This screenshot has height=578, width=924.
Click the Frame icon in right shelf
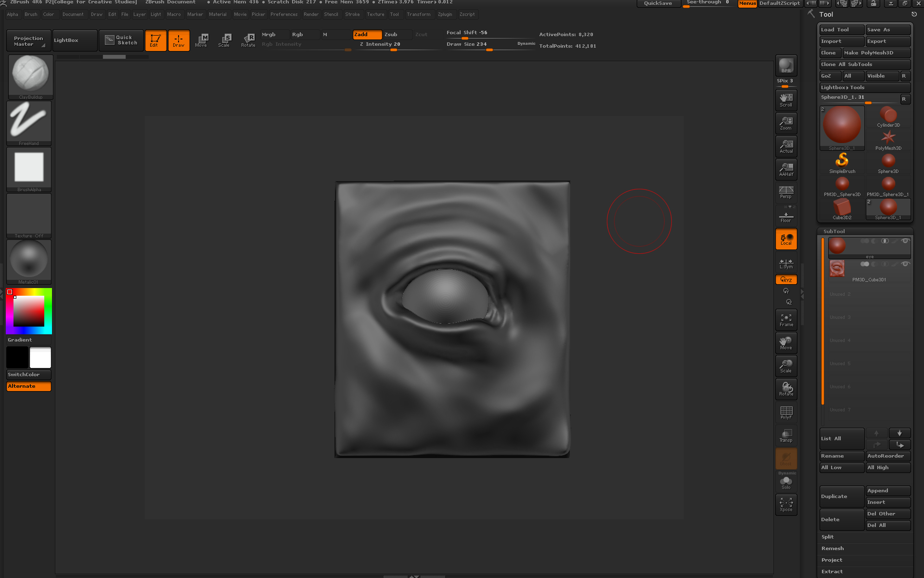point(786,320)
